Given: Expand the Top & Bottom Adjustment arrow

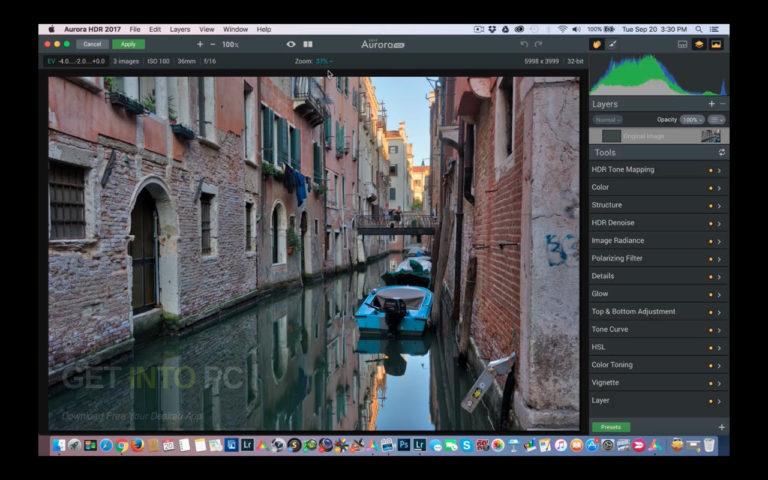Looking at the screenshot, I should pyautogui.click(x=720, y=312).
